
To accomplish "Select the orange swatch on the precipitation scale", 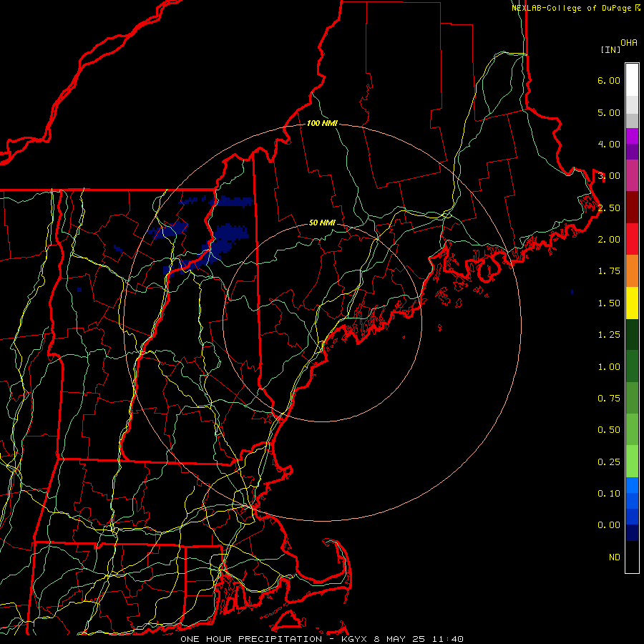I will pos(632,271).
